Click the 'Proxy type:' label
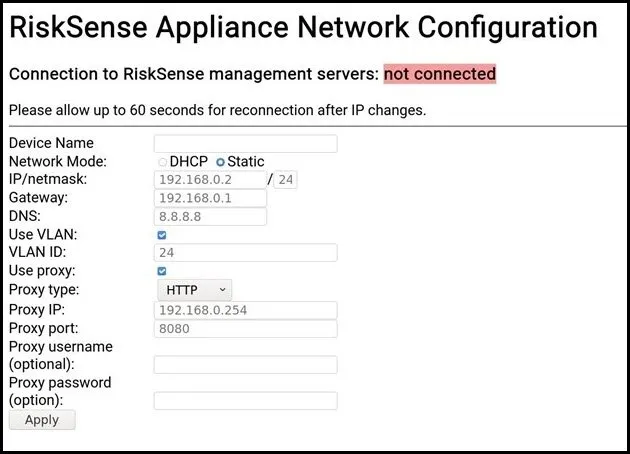This screenshot has height=454, width=630. tap(44, 290)
